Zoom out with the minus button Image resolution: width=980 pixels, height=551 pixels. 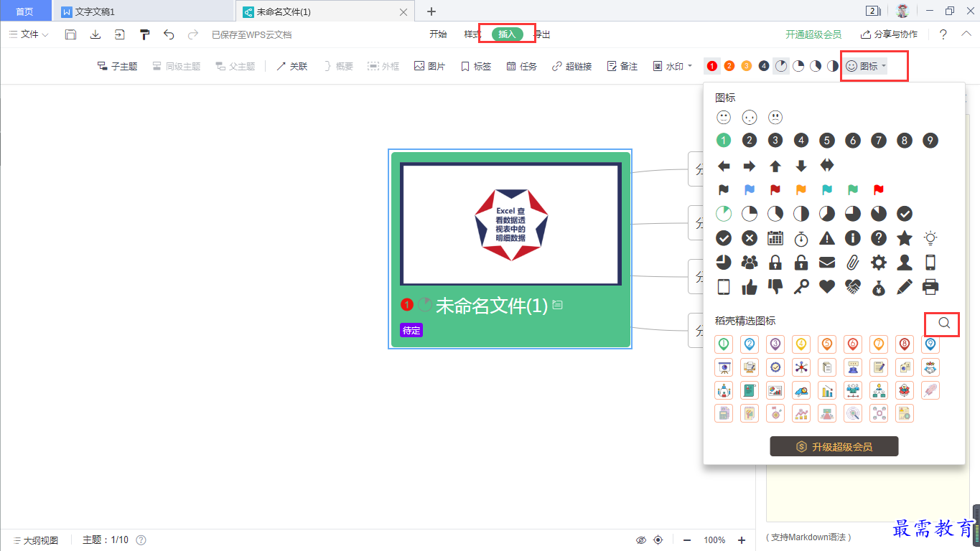(687, 540)
